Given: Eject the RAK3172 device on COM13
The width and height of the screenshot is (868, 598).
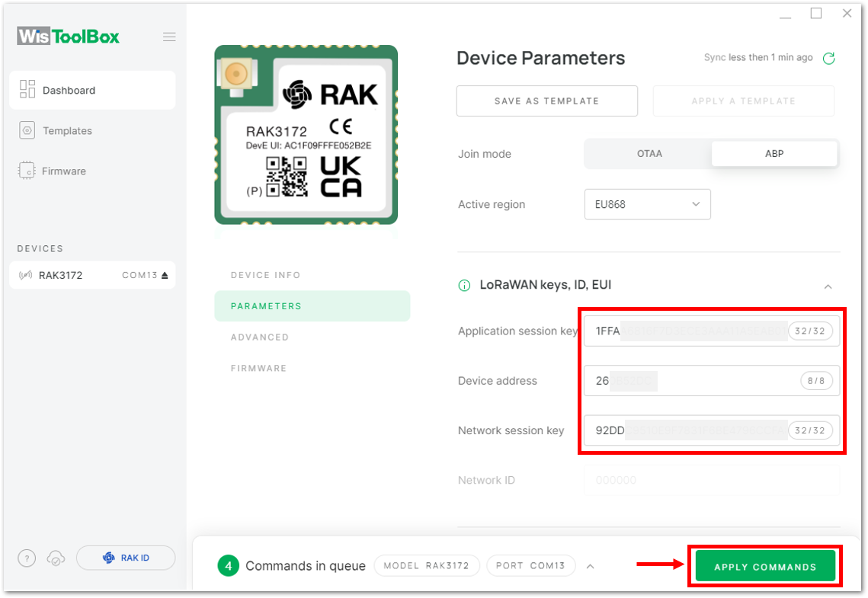Looking at the screenshot, I should tap(165, 275).
